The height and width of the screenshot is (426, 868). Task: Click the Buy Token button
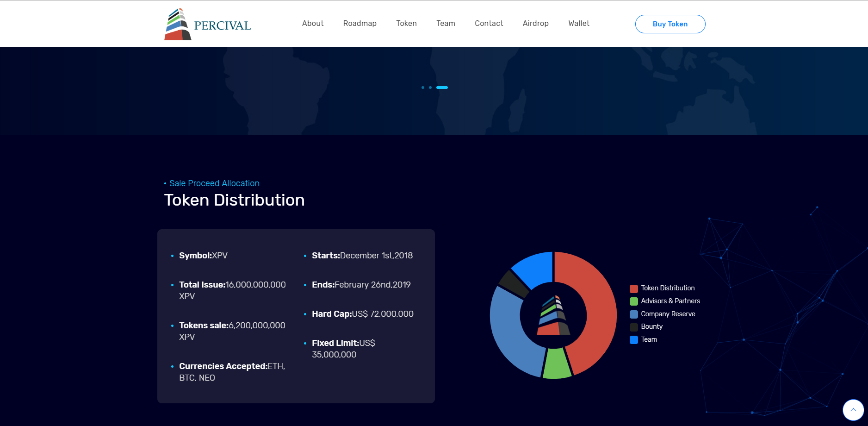[670, 24]
